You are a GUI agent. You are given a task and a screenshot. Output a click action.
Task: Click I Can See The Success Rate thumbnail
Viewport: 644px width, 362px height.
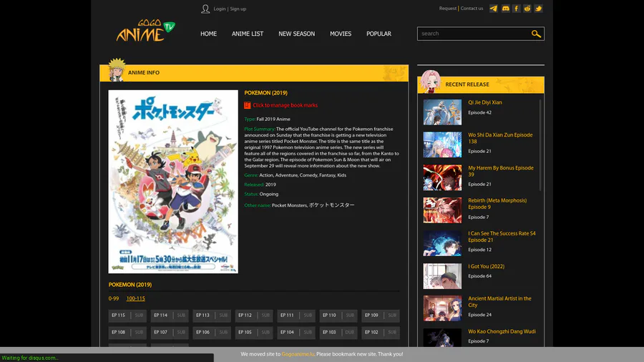coord(442,243)
